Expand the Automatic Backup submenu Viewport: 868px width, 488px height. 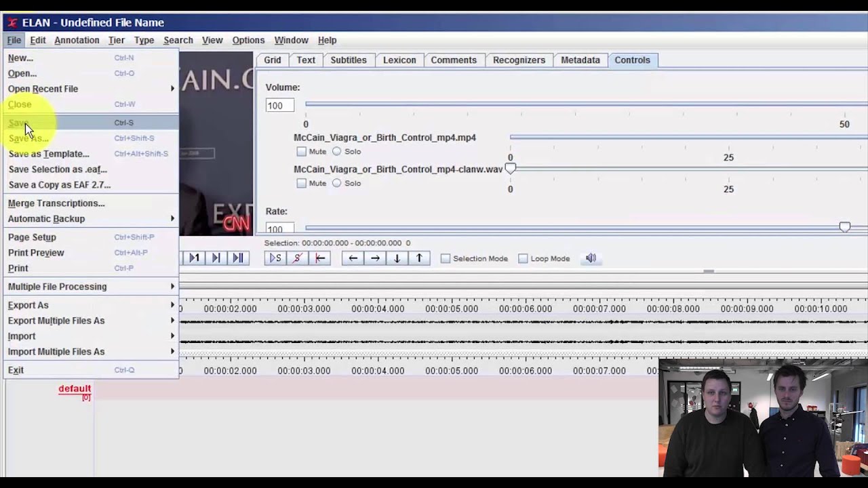click(x=91, y=219)
